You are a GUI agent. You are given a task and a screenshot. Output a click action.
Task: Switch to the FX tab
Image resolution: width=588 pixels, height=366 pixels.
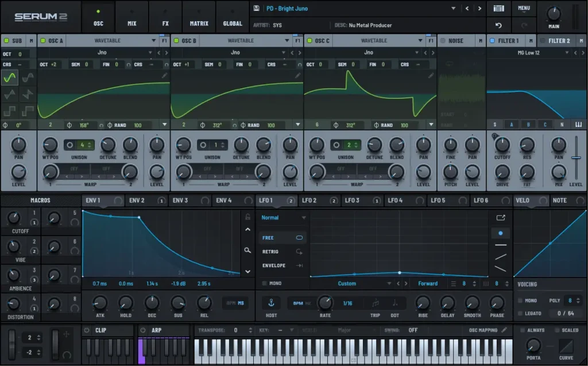tap(165, 17)
